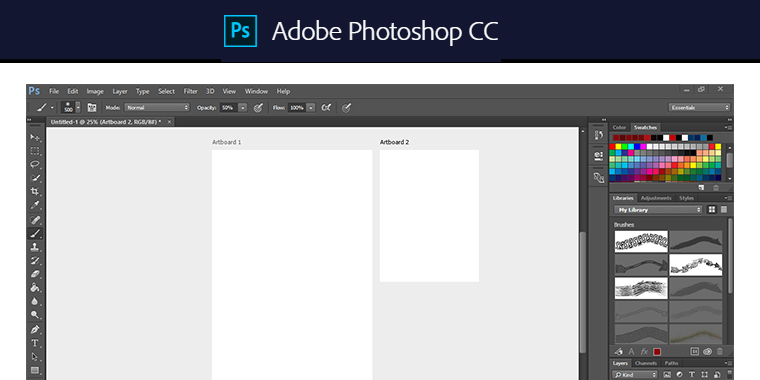Click Adobe Stock icon in Libraries footer

tap(694, 352)
